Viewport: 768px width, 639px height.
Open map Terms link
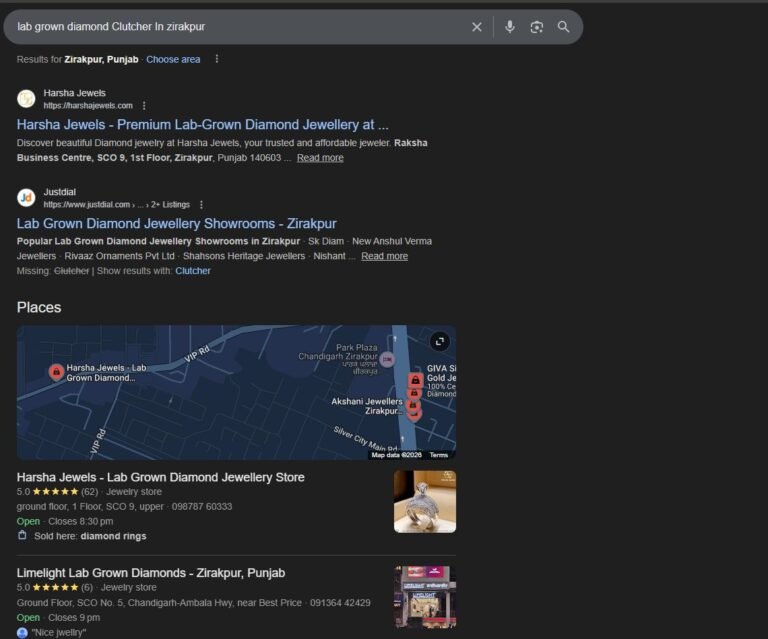438,455
